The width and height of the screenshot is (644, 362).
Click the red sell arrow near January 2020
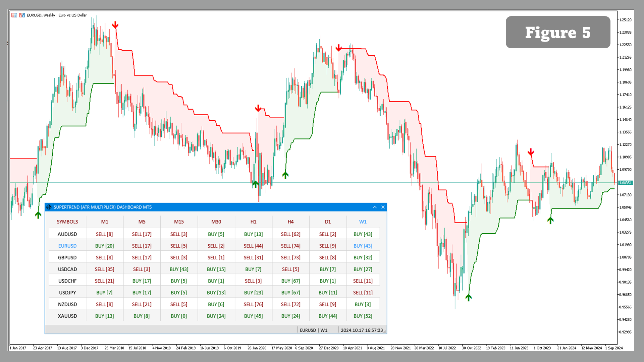pyautogui.click(x=258, y=108)
